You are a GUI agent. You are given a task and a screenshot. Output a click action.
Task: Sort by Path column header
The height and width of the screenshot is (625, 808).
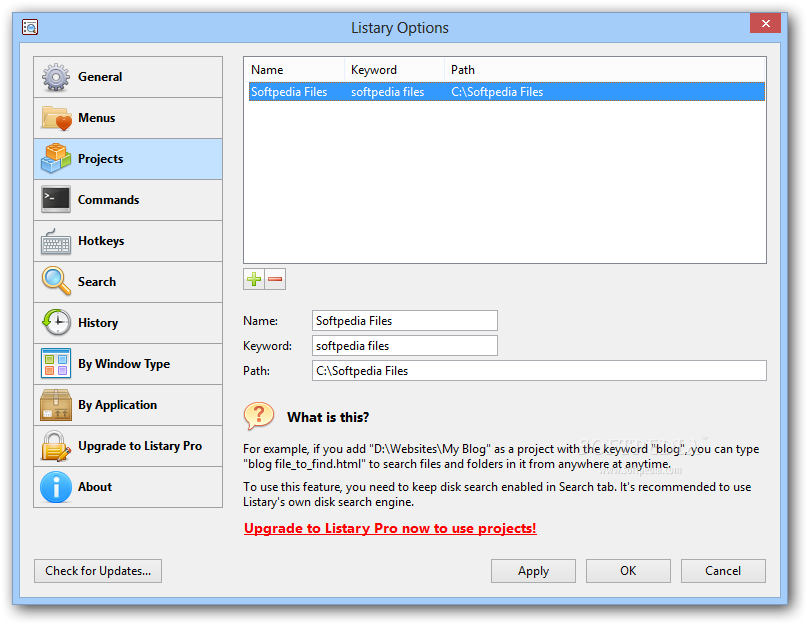click(604, 70)
